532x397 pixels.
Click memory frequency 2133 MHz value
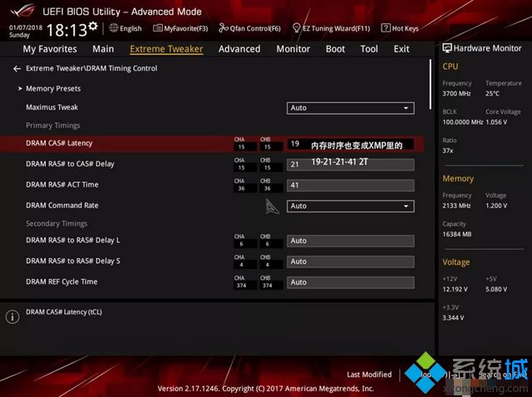pyautogui.click(x=456, y=206)
